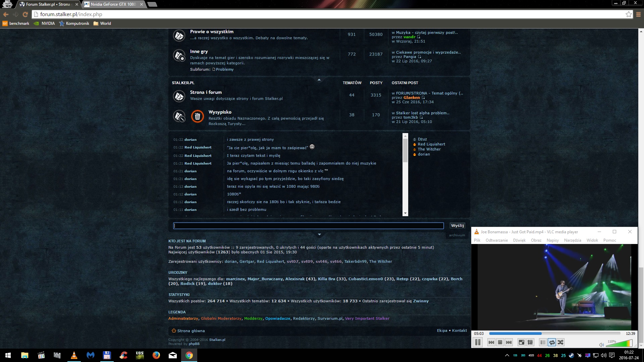Pause playback in VLC
This screenshot has height=362, width=644.
[x=478, y=342]
